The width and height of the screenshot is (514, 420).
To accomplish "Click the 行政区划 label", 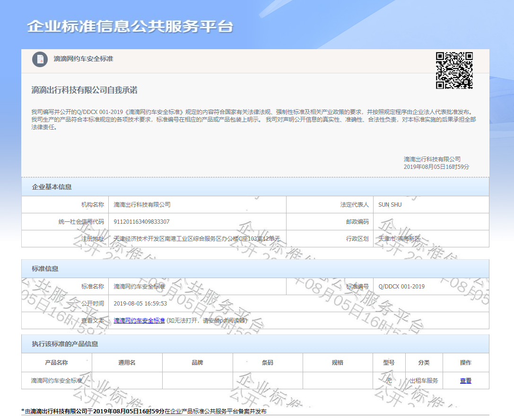I will click(x=357, y=239).
